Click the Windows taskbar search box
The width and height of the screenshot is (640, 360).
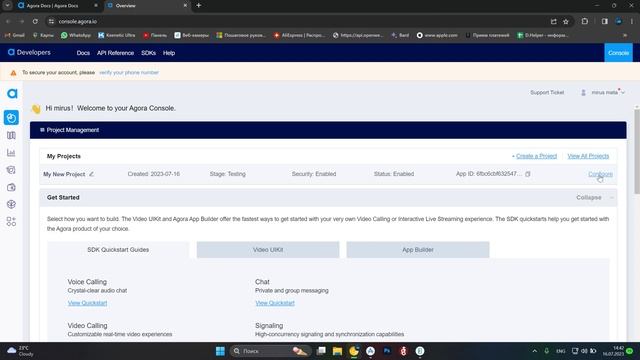pyautogui.click(x=270, y=351)
